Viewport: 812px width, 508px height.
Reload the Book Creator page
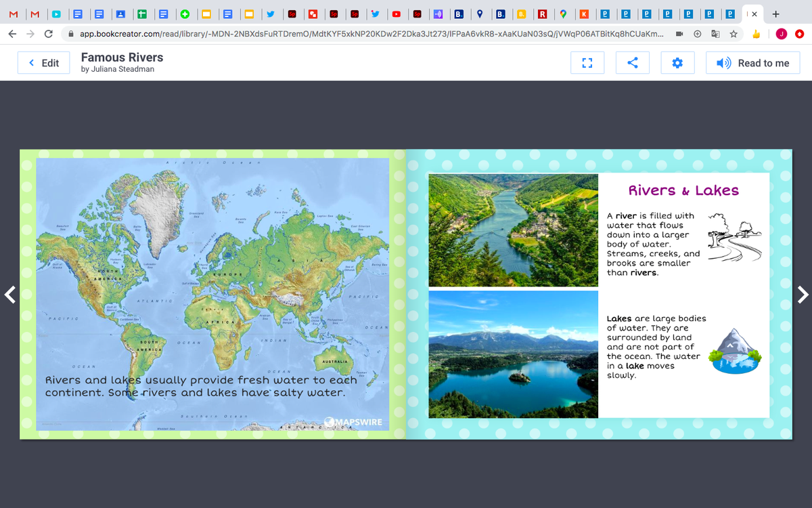coord(49,34)
